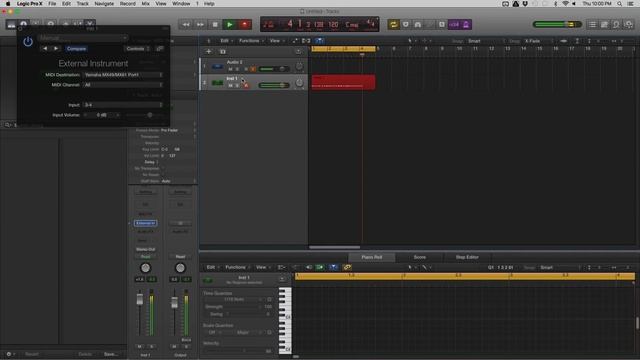640x360 pixels.
Task: Select previous preset arrow in plugin window
Action: 45,49
